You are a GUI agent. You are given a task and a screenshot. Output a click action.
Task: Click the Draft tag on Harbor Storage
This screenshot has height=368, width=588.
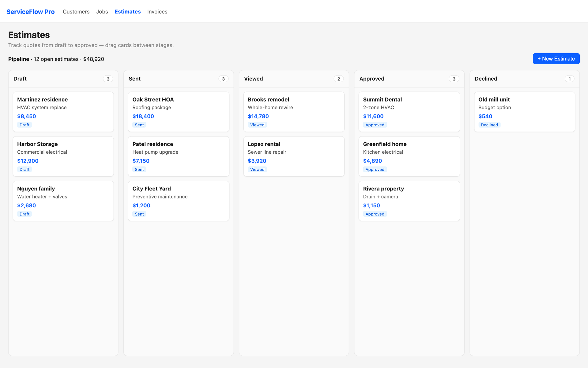point(24,169)
